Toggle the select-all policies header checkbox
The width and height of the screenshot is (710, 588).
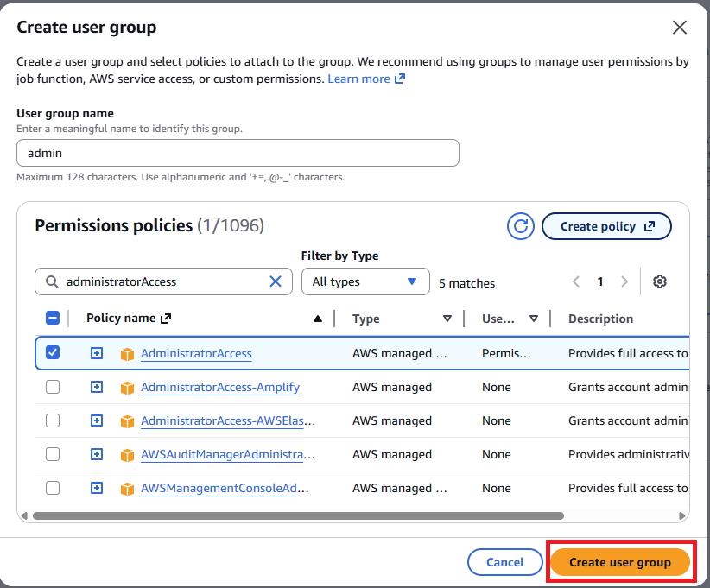coord(53,318)
